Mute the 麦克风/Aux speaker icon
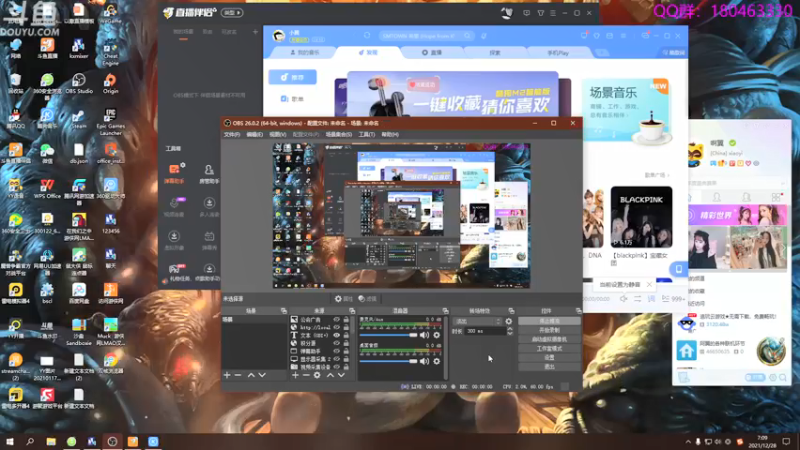The width and height of the screenshot is (800, 450). [x=424, y=335]
